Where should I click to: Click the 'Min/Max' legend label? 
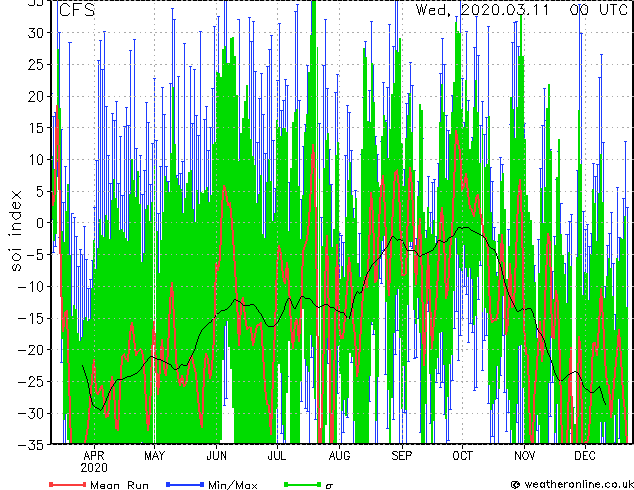click(232, 485)
